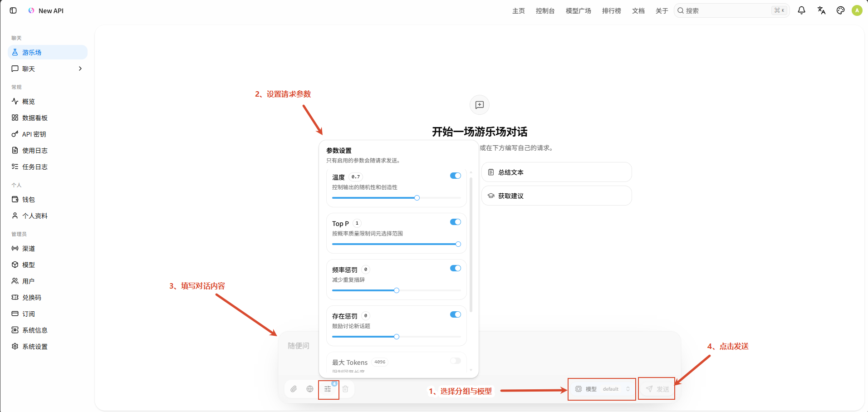
Task: Open 兑换码 in sidebar
Action: pos(48,297)
